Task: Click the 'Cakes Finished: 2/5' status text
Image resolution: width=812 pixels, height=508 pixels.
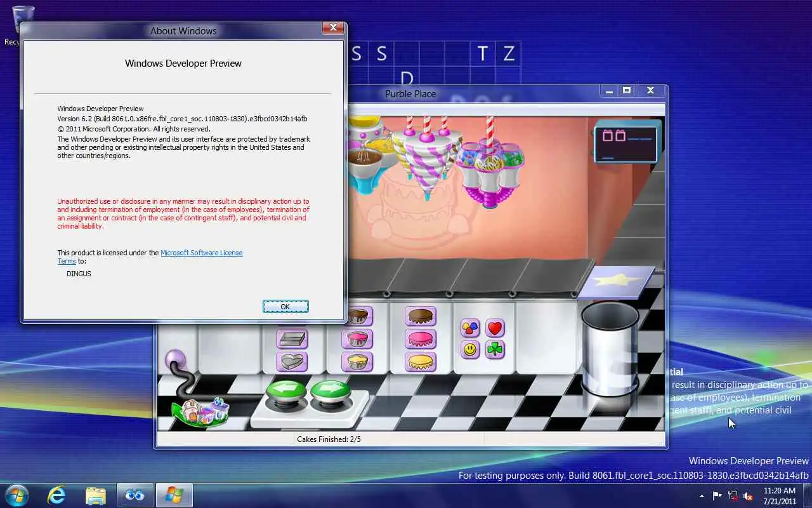Action: click(x=329, y=439)
